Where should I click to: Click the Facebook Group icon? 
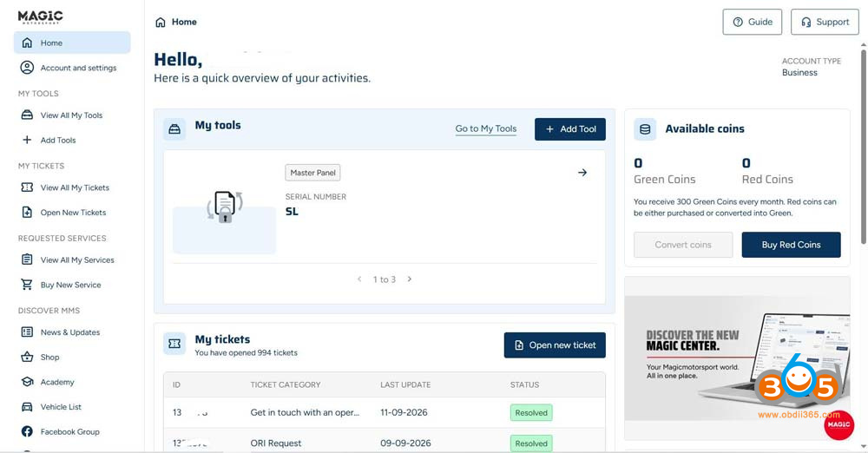tap(27, 431)
